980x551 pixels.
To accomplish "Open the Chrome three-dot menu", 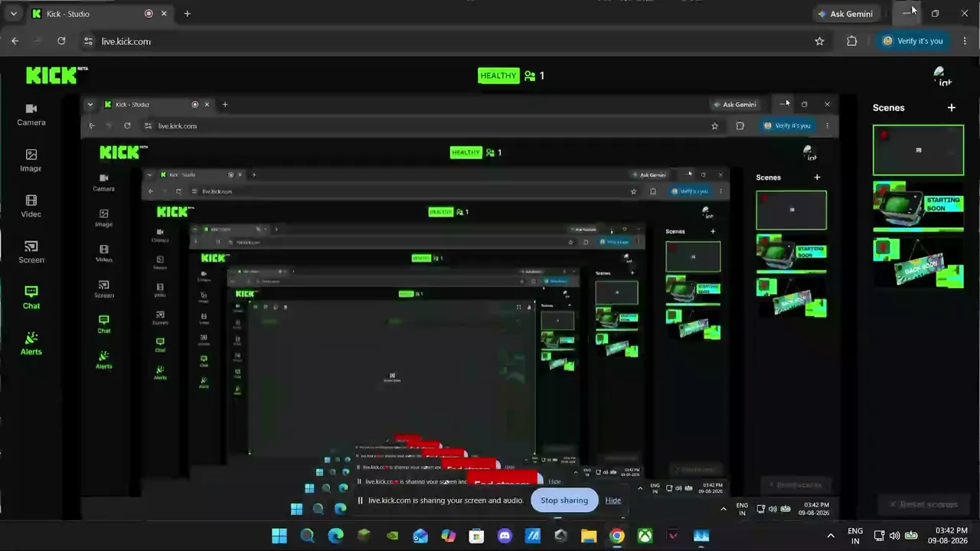I will [965, 41].
